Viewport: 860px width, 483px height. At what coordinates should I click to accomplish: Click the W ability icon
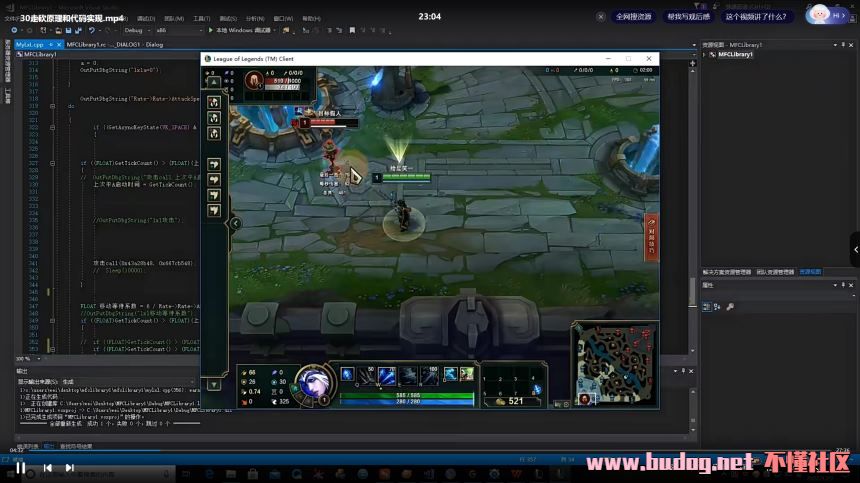tap(386, 376)
